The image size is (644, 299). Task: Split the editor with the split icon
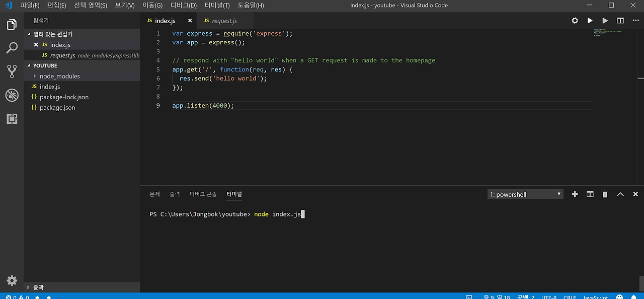coord(620,21)
